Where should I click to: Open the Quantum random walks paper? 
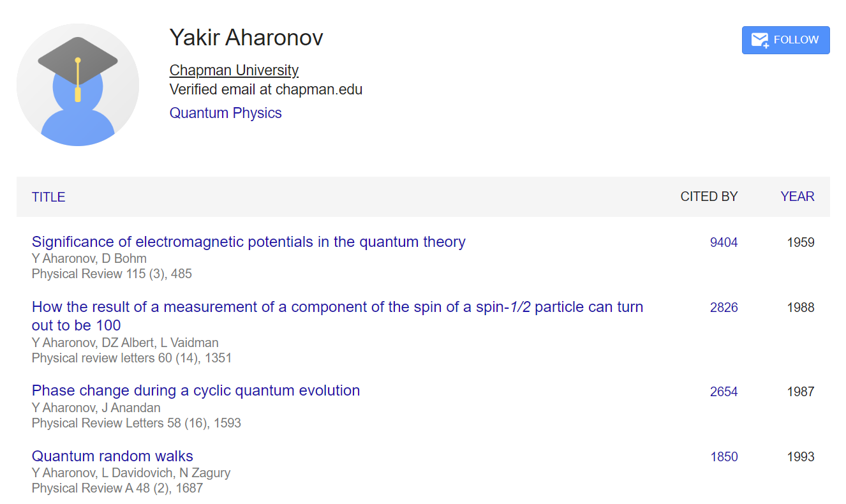coord(112,456)
